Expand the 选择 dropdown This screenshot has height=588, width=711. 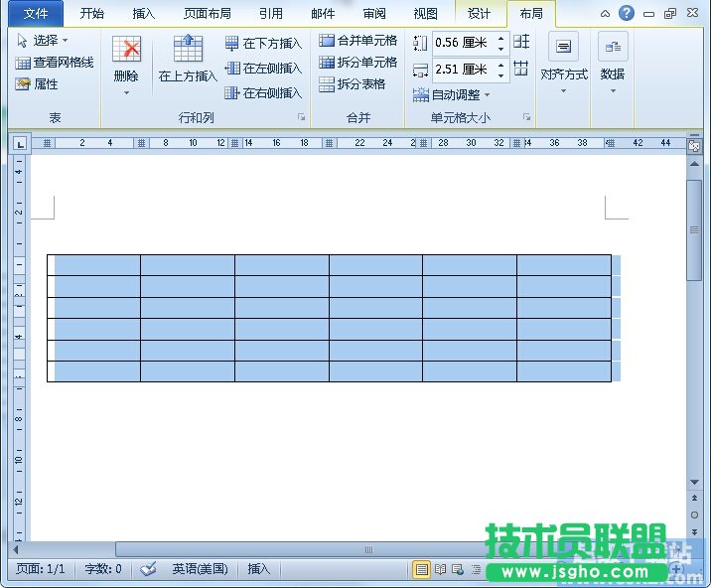pyautogui.click(x=43, y=41)
